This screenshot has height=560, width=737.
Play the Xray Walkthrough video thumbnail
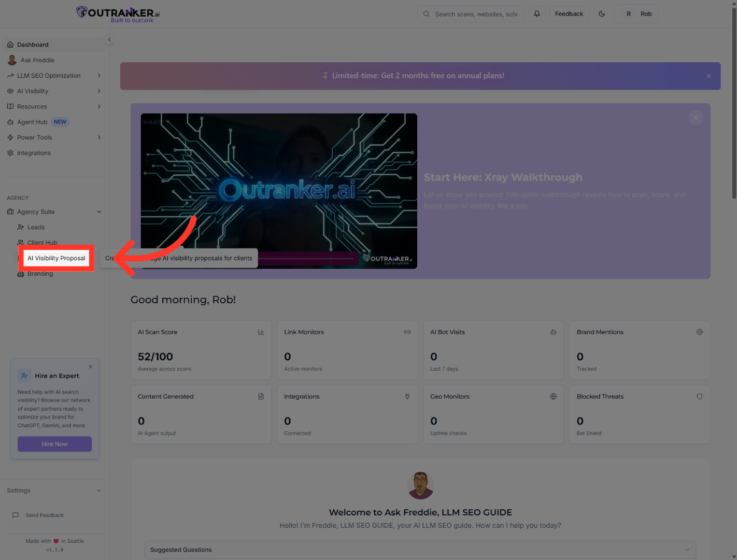[x=279, y=191]
